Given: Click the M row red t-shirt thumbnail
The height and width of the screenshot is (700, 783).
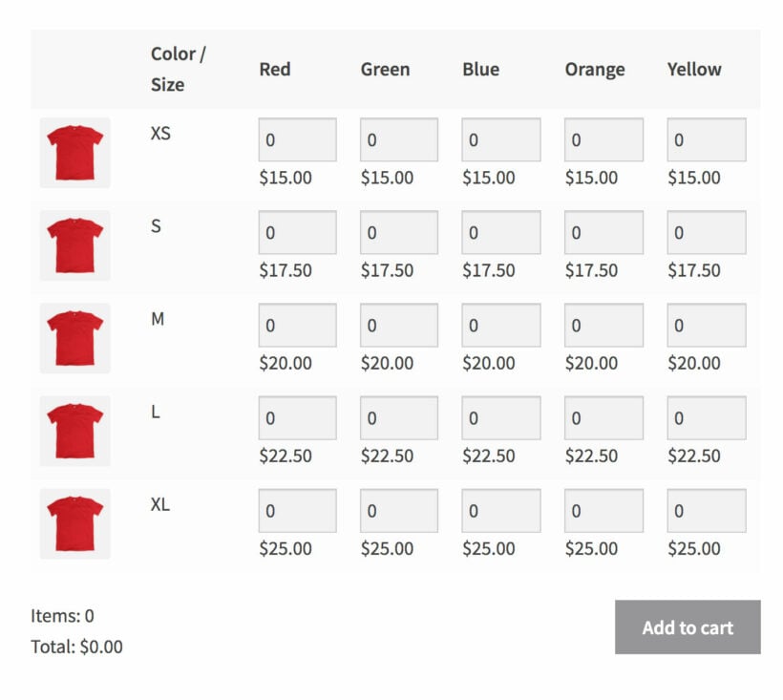Looking at the screenshot, I should (75, 337).
